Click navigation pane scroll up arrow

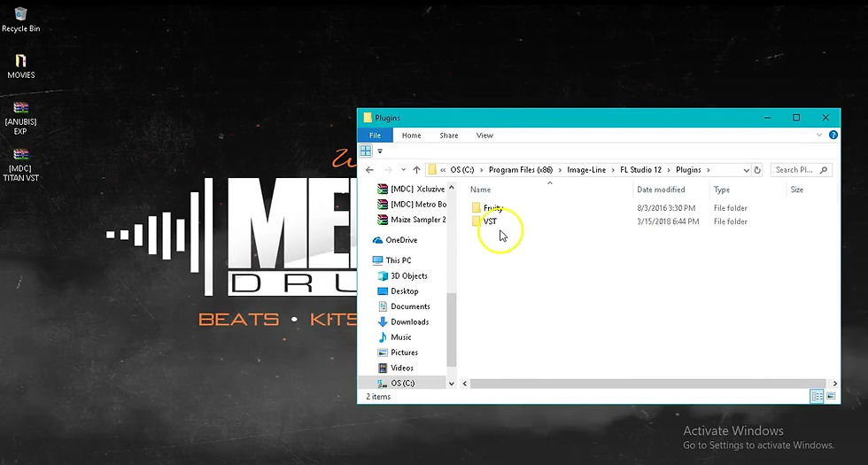tap(452, 188)
